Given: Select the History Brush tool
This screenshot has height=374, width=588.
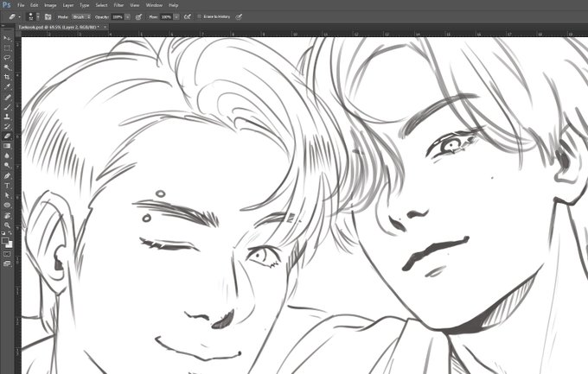Looking at the screenshot, I should pos(7,126).
